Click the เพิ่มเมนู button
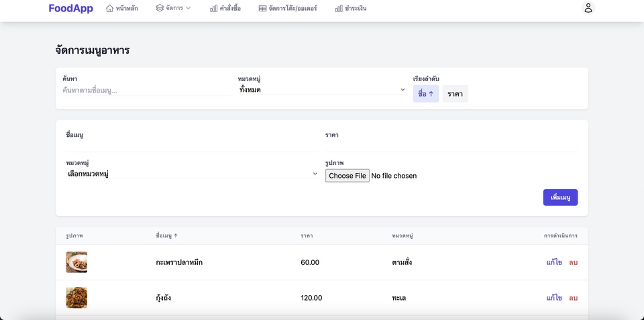The image size is (644, 320). 560,197
